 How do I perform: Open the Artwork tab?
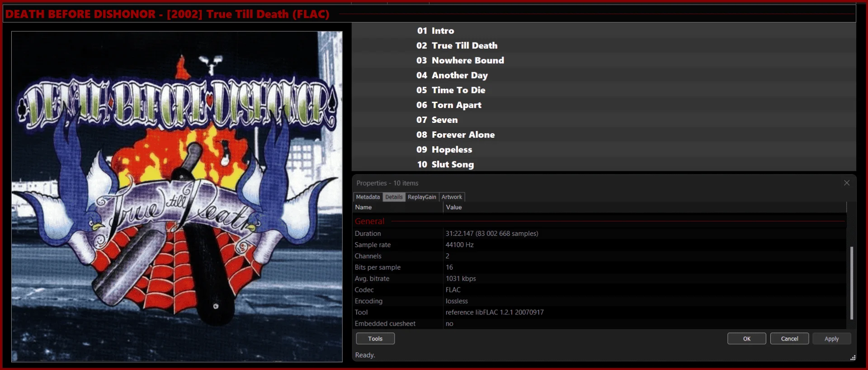tap(452, 197)
